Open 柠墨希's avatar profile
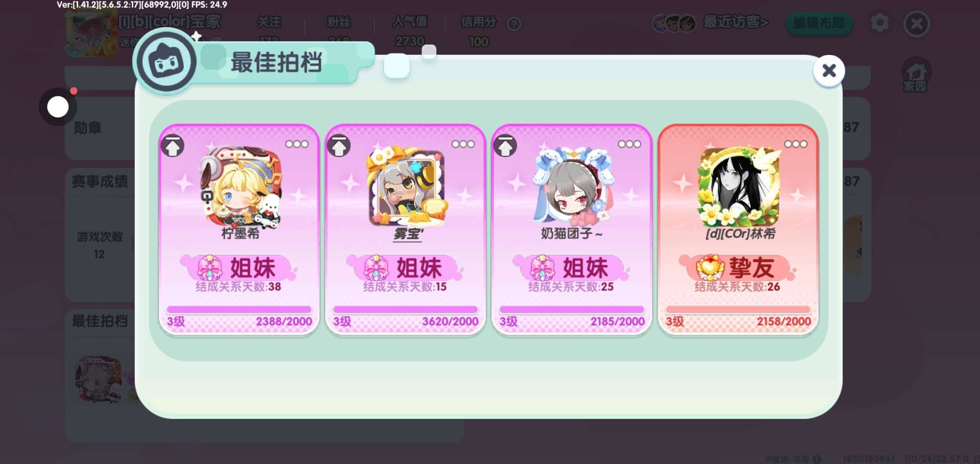 point(240,186)
